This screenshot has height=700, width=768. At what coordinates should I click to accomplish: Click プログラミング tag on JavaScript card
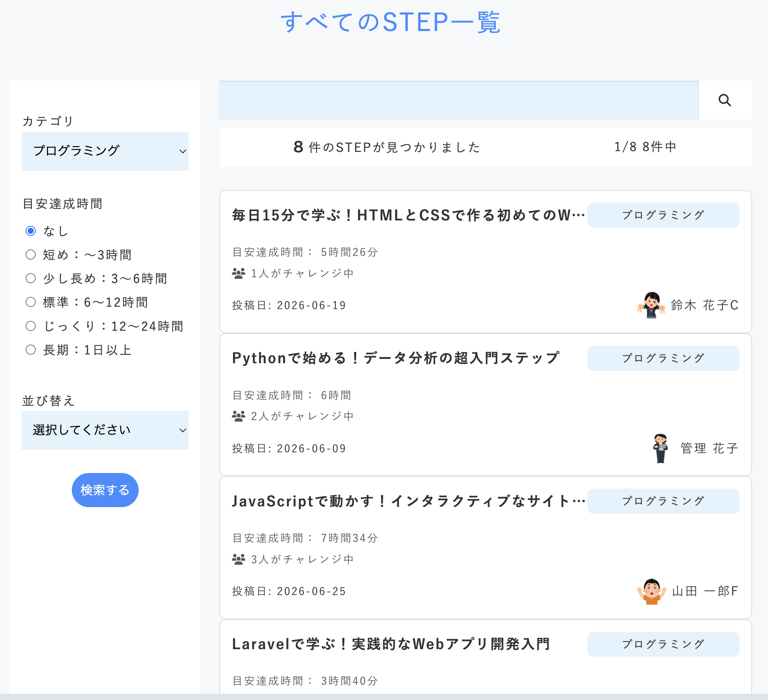pyautogui.click(x=663, y=501)
